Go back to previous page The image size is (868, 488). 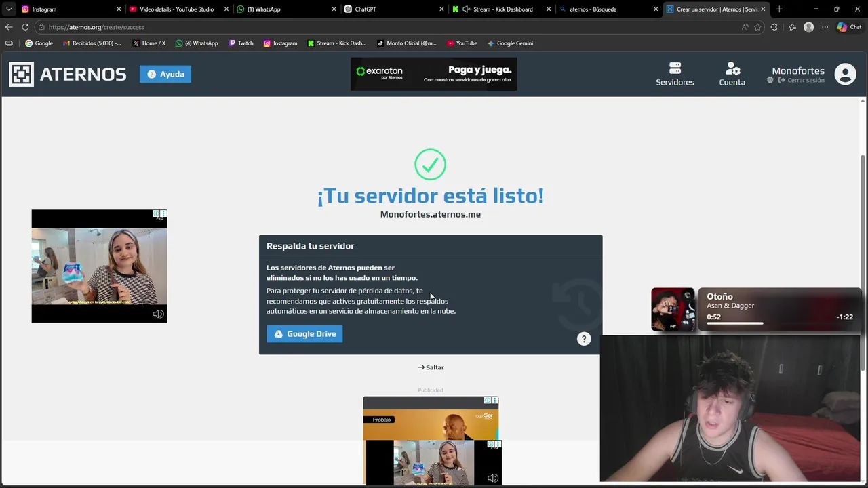pyautogui.click(x=8, y=27)
